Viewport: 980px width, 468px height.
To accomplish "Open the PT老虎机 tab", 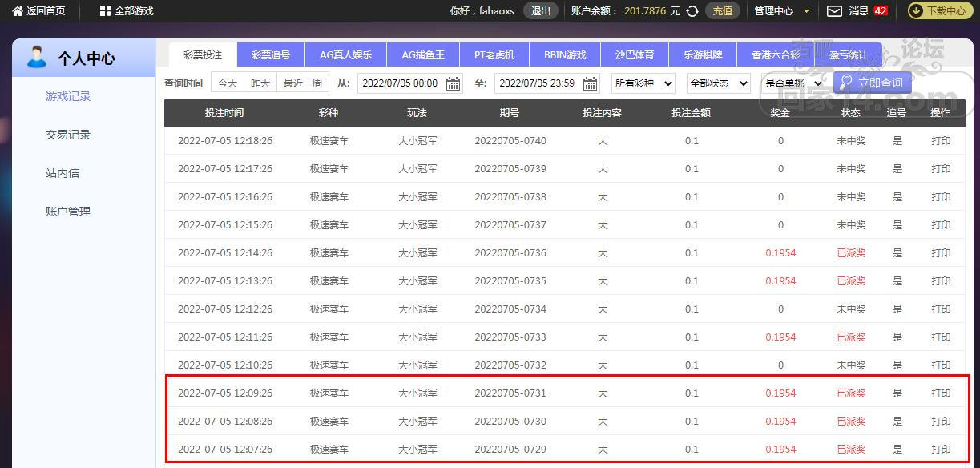I will coord(494,55).
